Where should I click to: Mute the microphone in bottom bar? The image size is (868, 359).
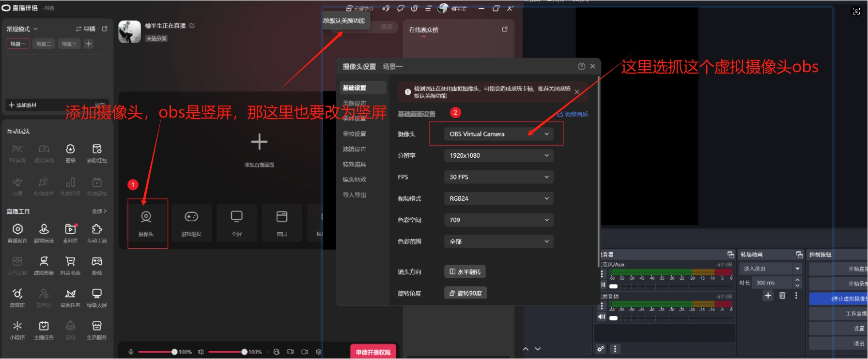coord(131,352)
